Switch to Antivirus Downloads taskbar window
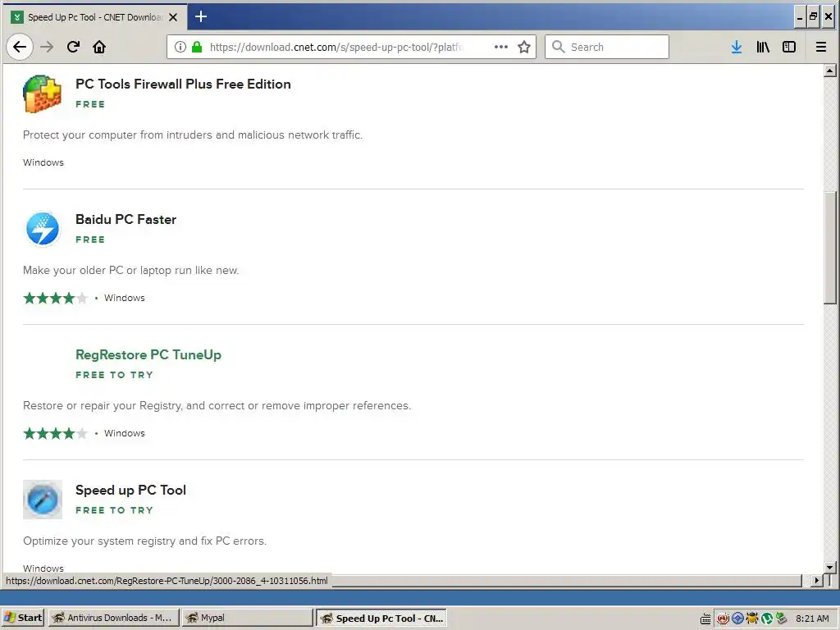This screenshot has width=840, height=630. [x=112, y=618]
